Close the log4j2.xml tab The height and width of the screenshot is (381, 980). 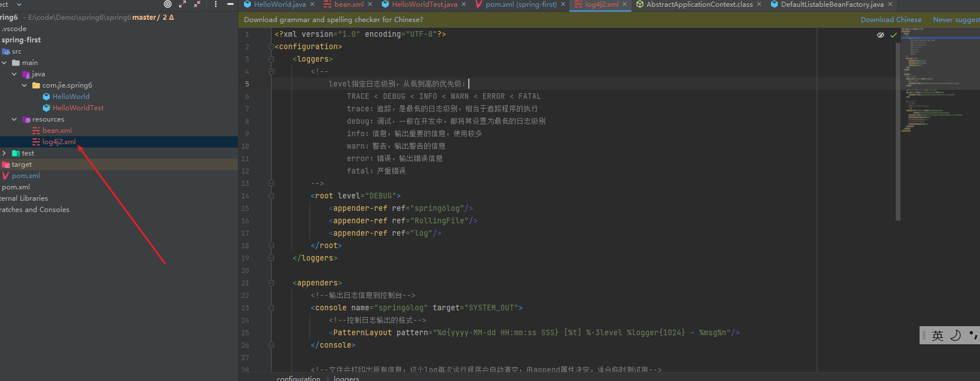point(625,4)
